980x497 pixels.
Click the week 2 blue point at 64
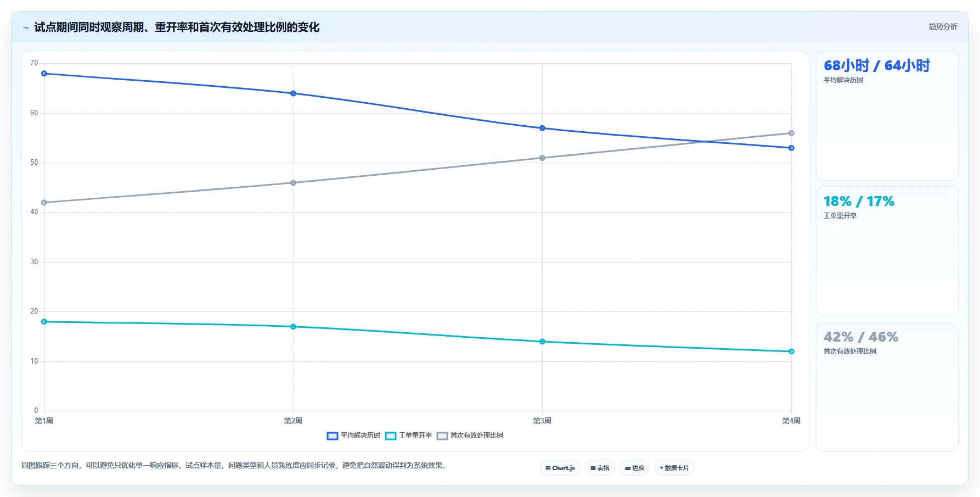coord(293,93)
